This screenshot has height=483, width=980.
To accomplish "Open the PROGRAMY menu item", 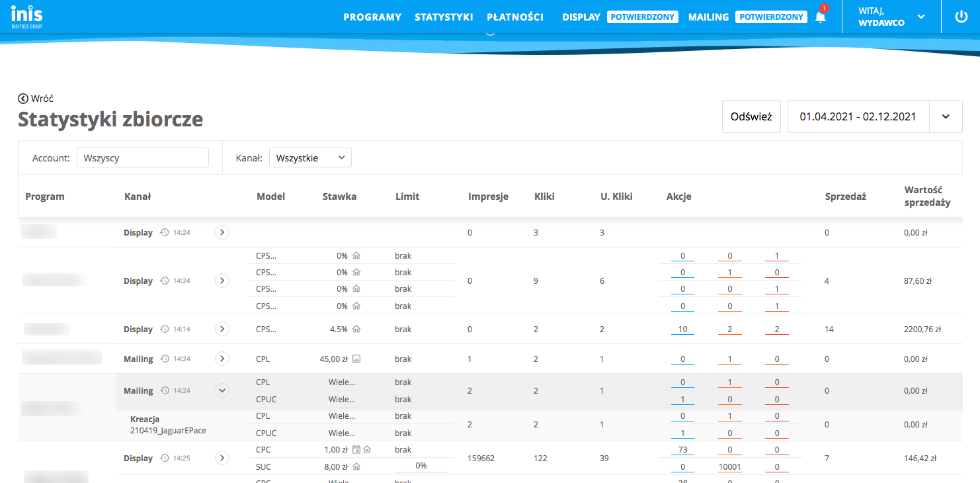I will click(x=372, y=17).
